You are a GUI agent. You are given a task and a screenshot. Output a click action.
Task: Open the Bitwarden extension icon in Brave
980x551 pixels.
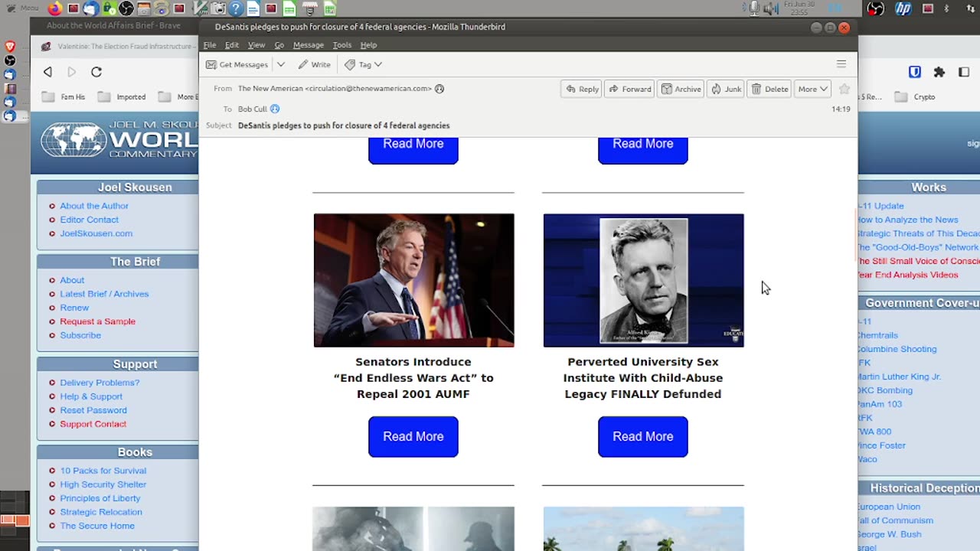pyautogui.click(x=915, y=72)
